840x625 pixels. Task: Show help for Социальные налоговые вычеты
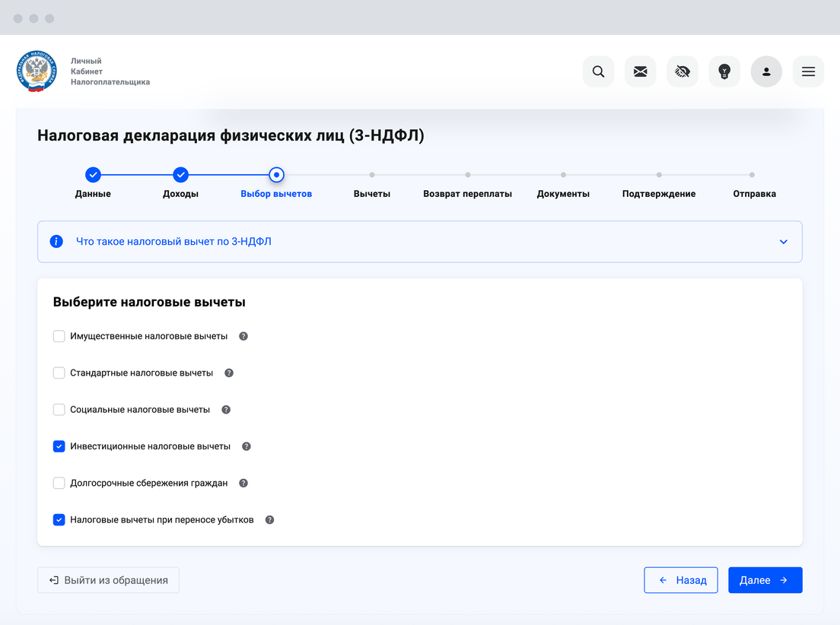[x=226, y=410]
